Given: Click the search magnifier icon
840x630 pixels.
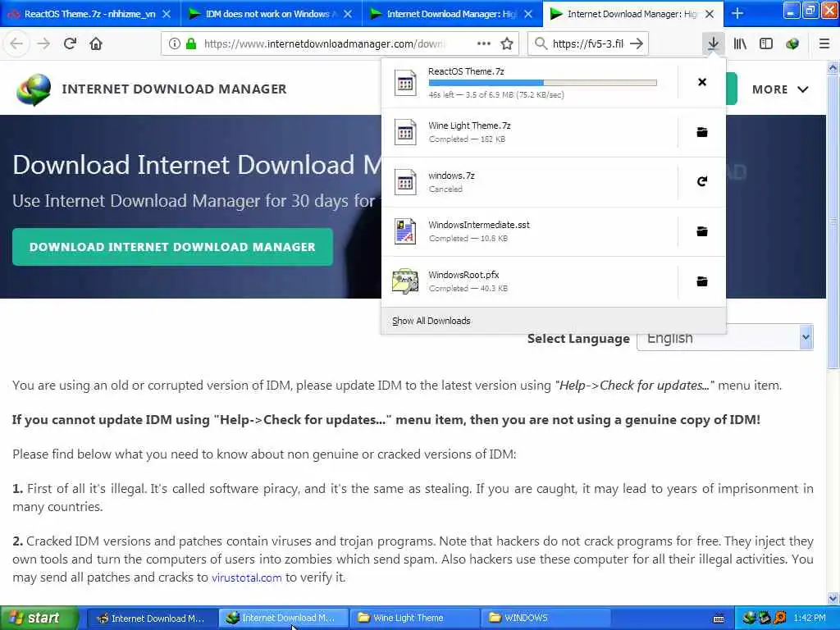Looking at the screenshot, I should coord(541,44).
